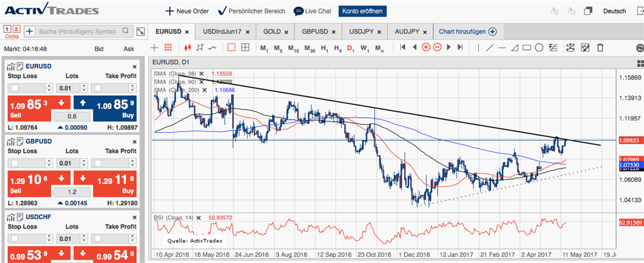Jump to chart start with the skip-back arrow

pyautogui.click(x=403, y=47)
